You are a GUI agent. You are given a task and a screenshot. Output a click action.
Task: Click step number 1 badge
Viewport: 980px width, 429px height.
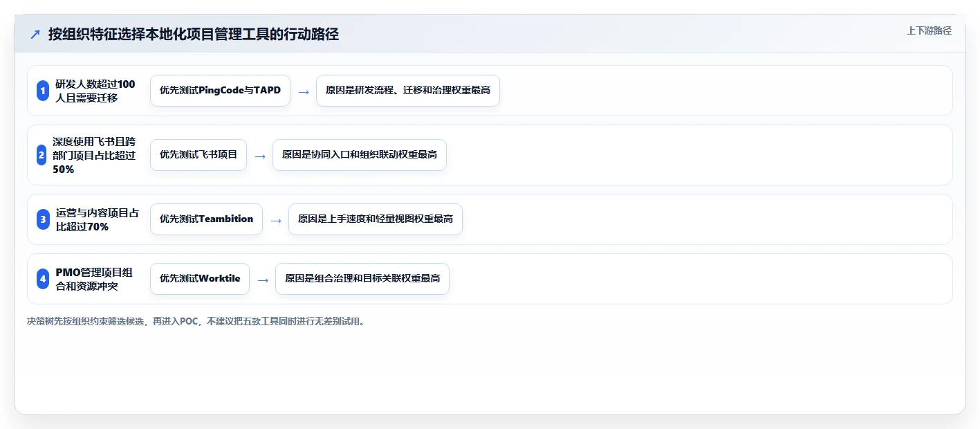[x=43, y=91]
